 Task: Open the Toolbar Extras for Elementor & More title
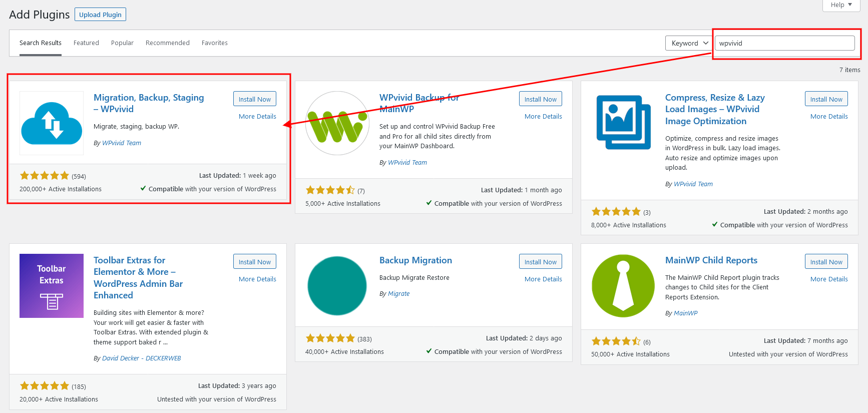[138, 278]
